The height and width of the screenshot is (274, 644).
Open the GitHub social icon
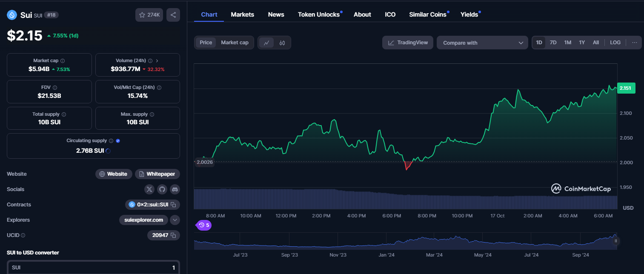pyautogui.click(x=162, y=189)
